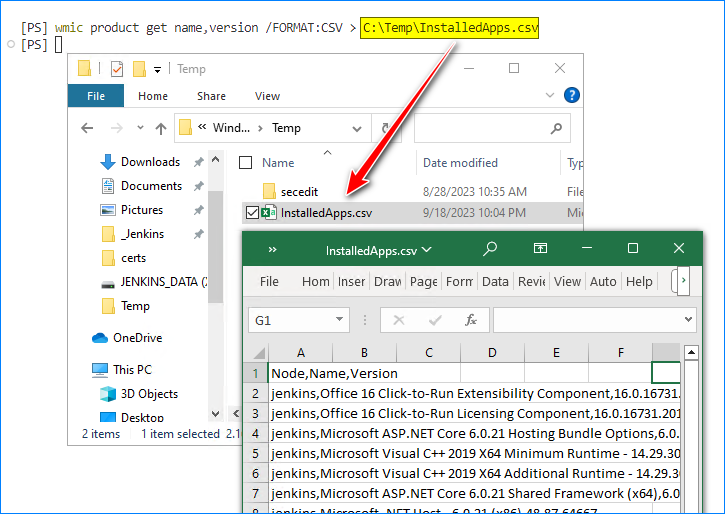This screenshot has height=514, width=725.
Task: Expand the Explorer ribbon chevron
Action: [550, 96]
